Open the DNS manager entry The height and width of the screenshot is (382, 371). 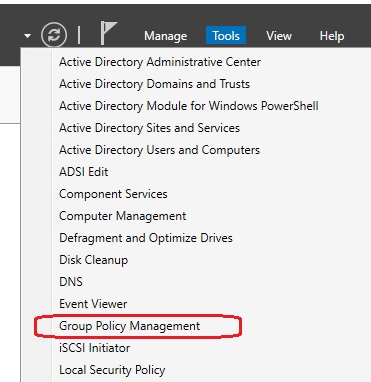click(x=71, y=282)
